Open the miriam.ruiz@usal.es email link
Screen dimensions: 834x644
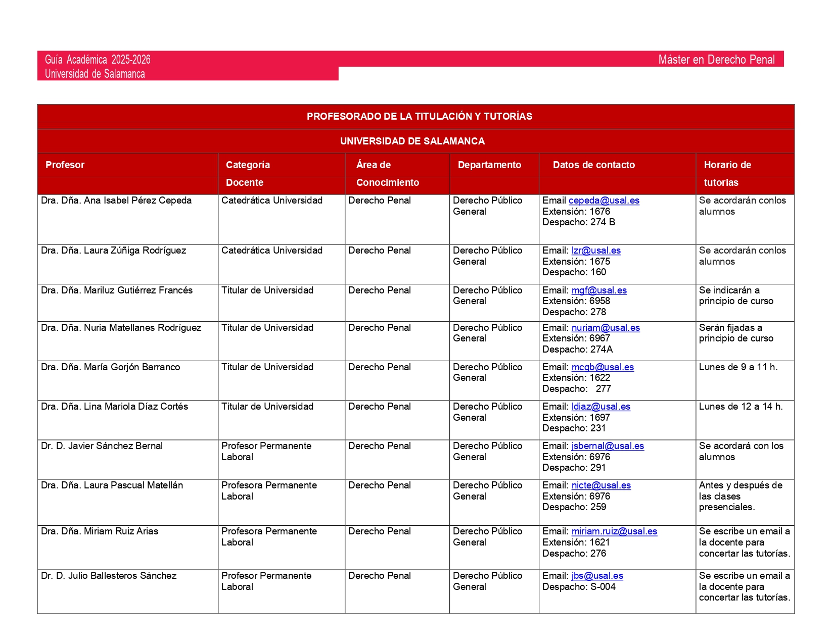click(614, 531)
